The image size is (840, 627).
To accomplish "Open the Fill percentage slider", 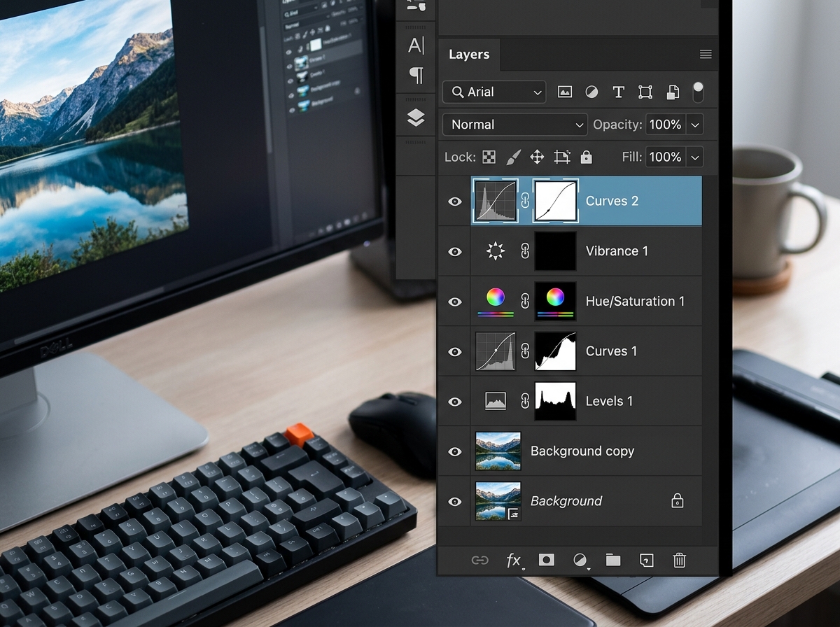I will click(695, 157).
